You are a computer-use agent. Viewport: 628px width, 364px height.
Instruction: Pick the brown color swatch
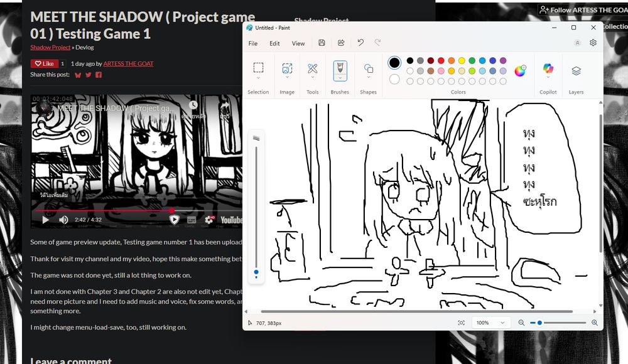431,71
